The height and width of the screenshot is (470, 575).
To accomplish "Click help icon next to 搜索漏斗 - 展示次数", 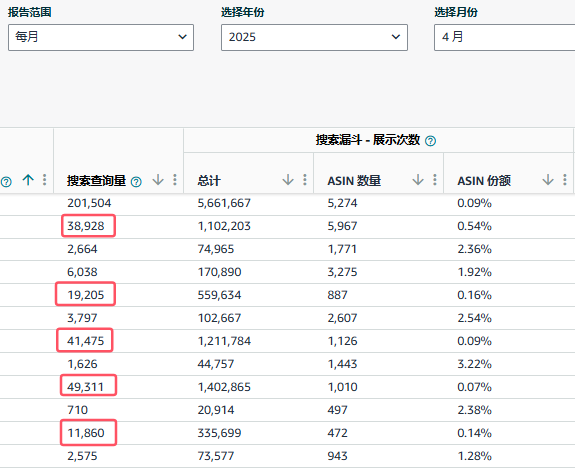I will point(430,141).
